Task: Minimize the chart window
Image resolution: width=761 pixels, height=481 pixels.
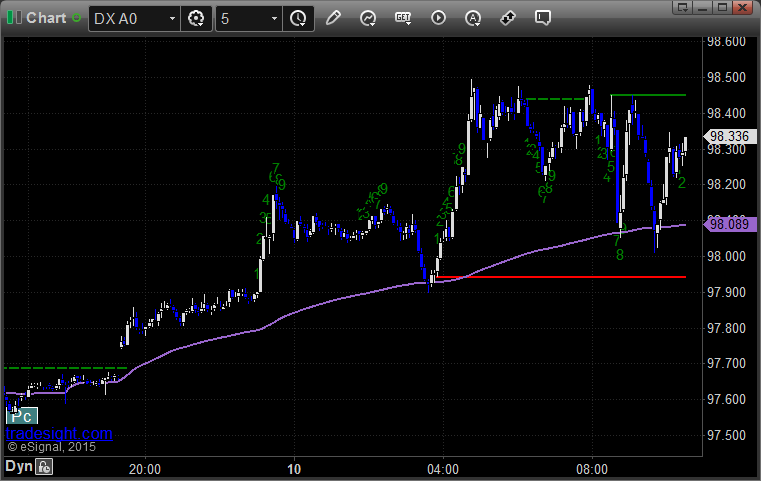Action: (x=702, y=7)
